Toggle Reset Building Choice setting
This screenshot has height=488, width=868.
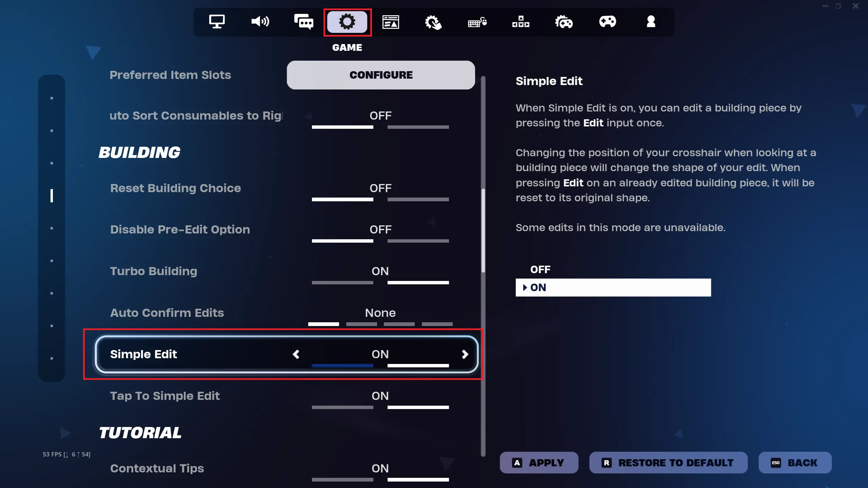380,188
